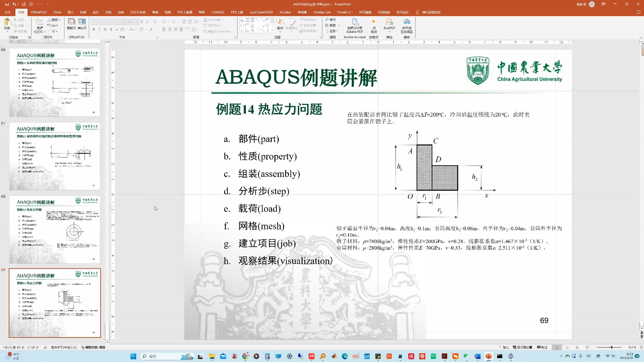Click the Find button in editing group

click(331, 20)
